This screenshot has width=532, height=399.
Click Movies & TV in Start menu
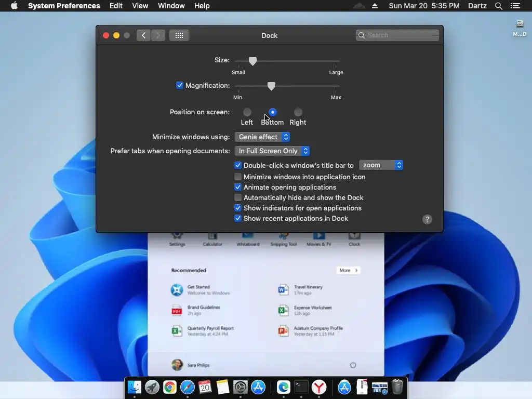[319, 240]
